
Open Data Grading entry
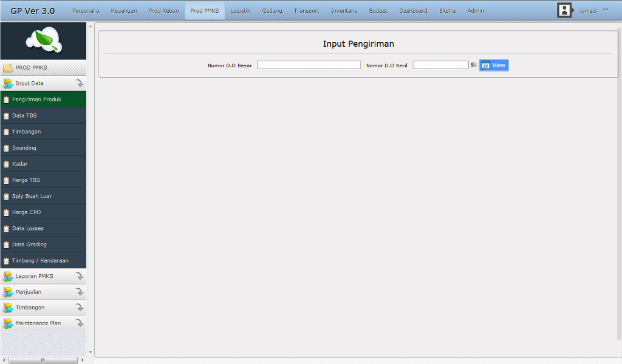pos(43,244)
